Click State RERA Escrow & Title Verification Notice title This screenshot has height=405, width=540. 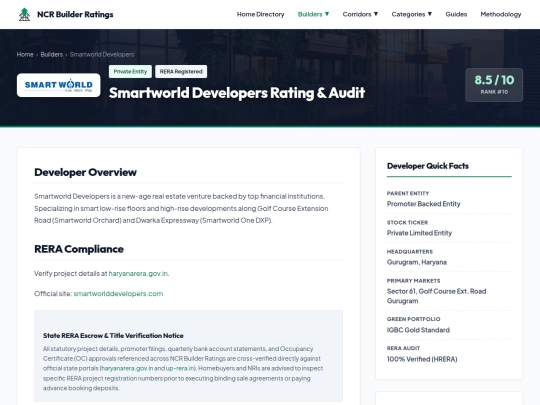pos(113,335)
